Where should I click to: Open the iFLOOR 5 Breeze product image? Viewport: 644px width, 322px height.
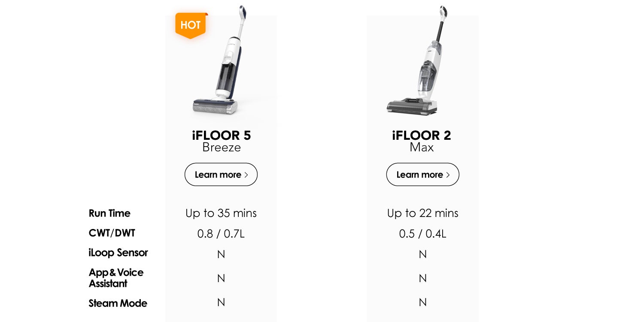click(217, 60)
